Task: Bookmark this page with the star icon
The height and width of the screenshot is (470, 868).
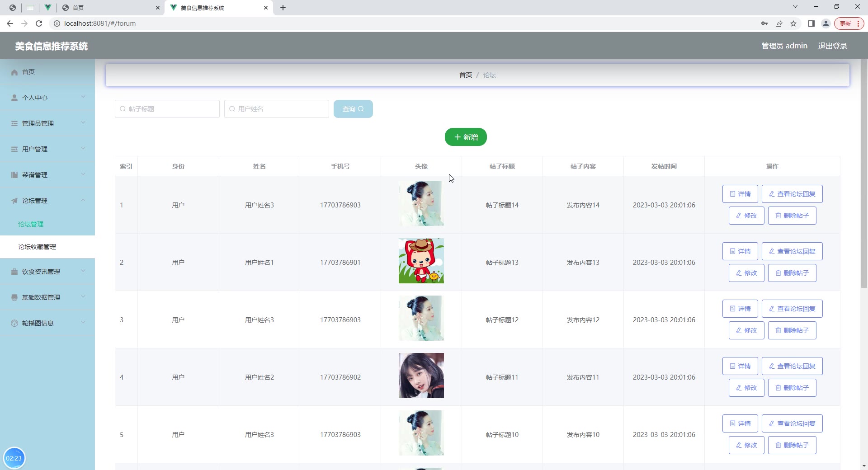Action: coord(793,23)
